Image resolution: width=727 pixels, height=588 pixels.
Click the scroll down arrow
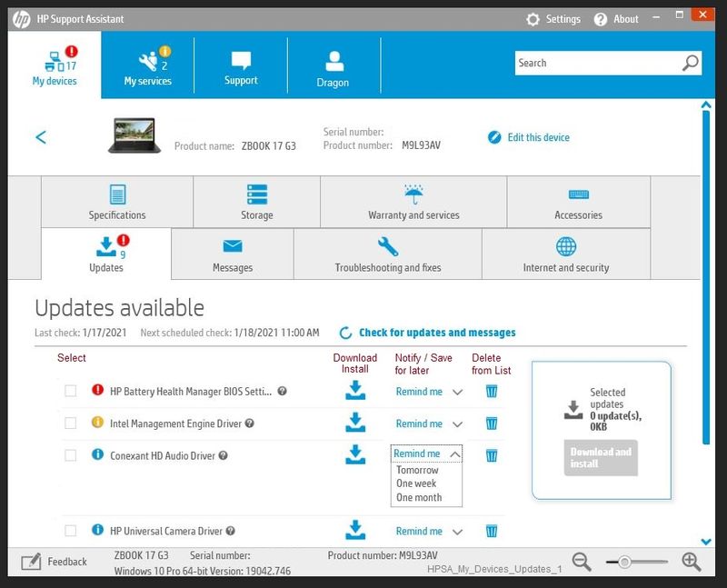point(706,541)
